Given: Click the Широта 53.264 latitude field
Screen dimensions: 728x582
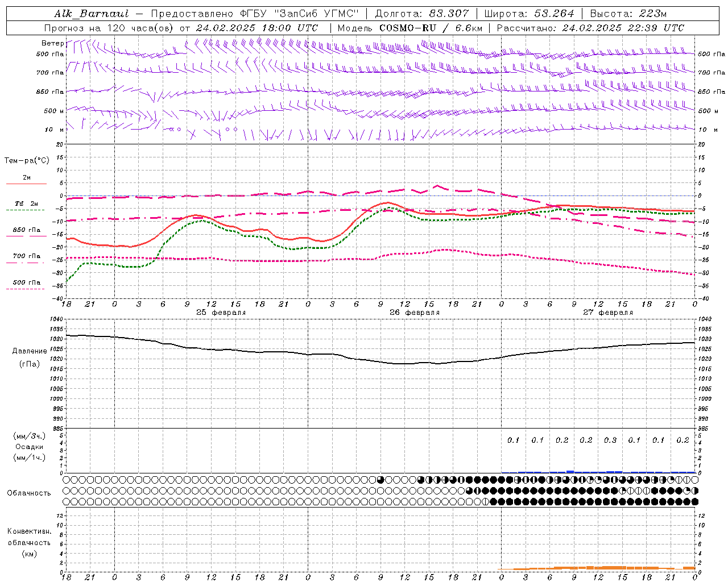Looking at the screenshot, I should point(529,14).
